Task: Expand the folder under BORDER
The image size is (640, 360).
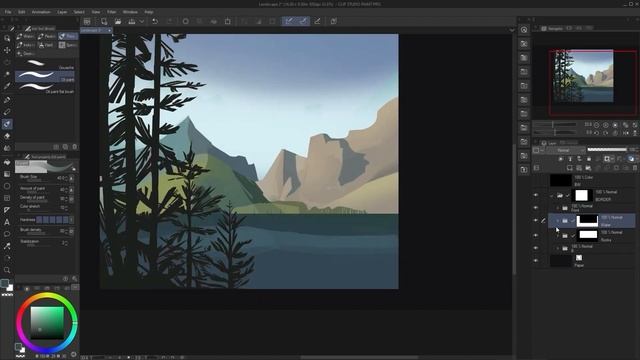Action: coord(558,208)
